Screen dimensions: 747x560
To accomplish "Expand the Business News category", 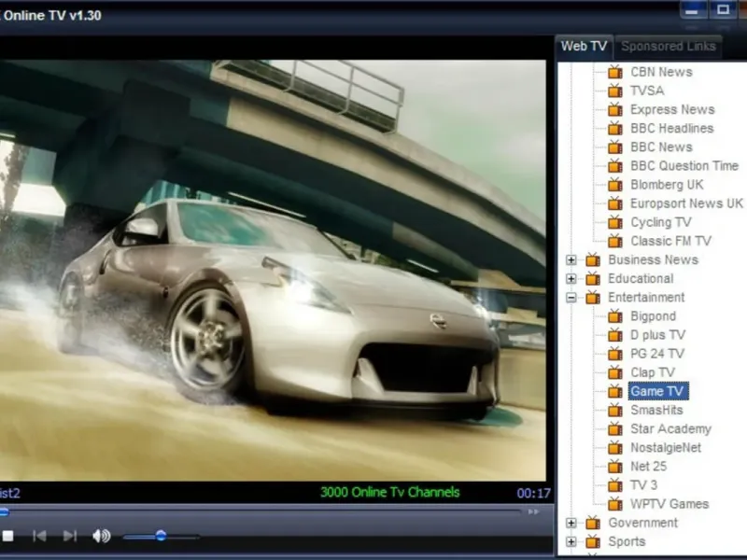I will click(x=571, y=260).
